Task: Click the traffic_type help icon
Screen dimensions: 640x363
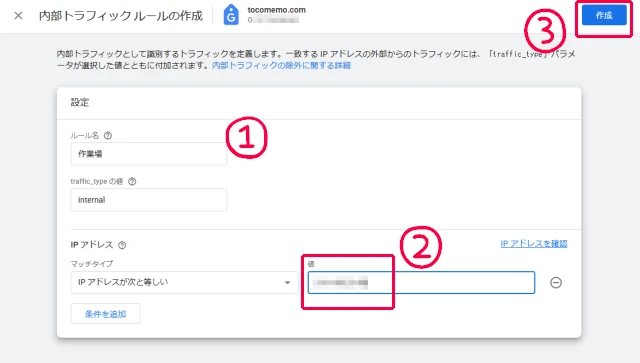Action: point(132,181)
